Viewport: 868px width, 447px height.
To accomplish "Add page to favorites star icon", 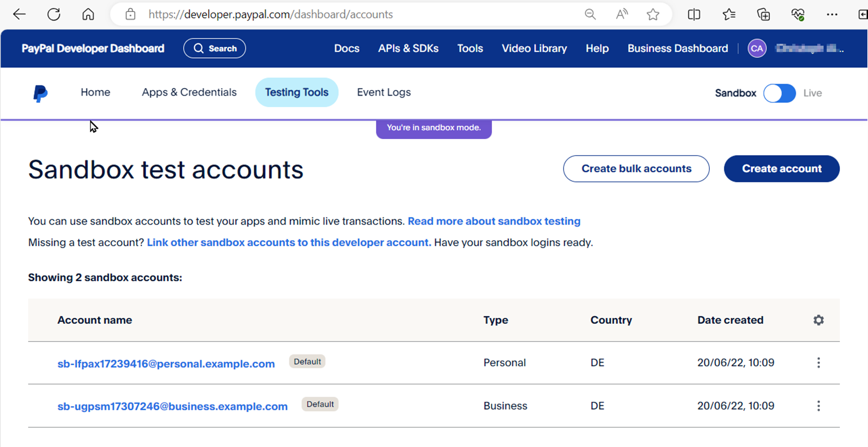I will 653,15.
